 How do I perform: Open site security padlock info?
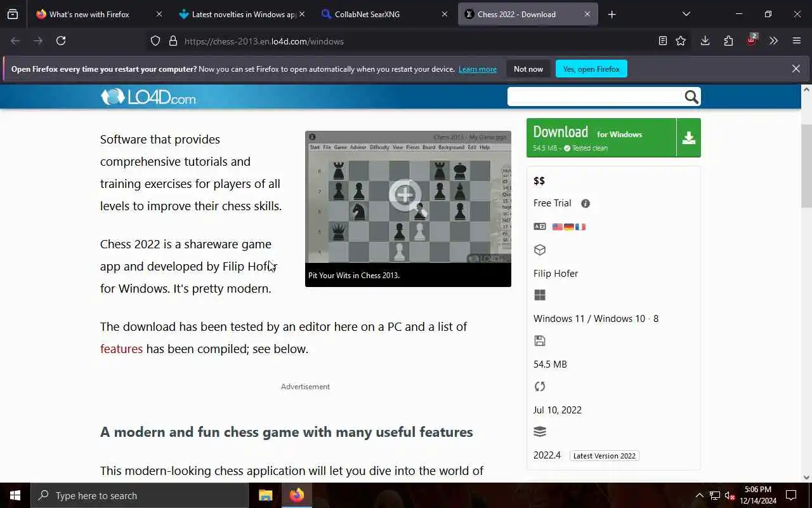tap(173, 41)
